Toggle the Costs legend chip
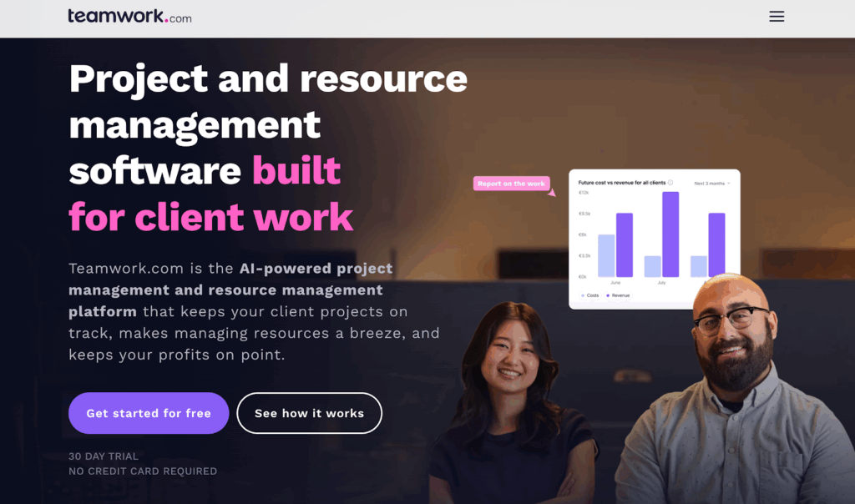The width and height of the screenshot is (855, 504). [590, 295]
